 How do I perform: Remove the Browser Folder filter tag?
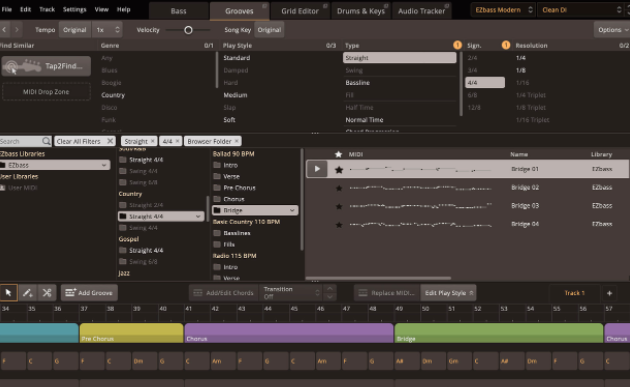click(237, 141)
